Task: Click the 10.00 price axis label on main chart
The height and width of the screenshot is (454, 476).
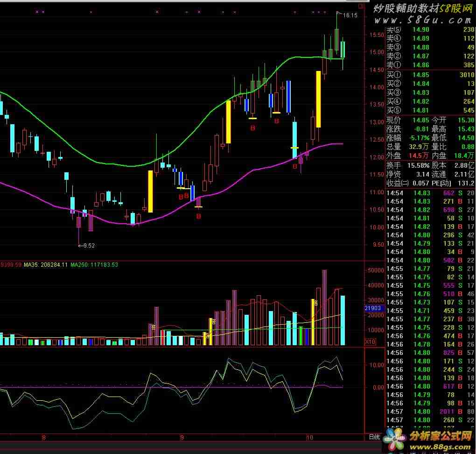Action: point(377,227)
